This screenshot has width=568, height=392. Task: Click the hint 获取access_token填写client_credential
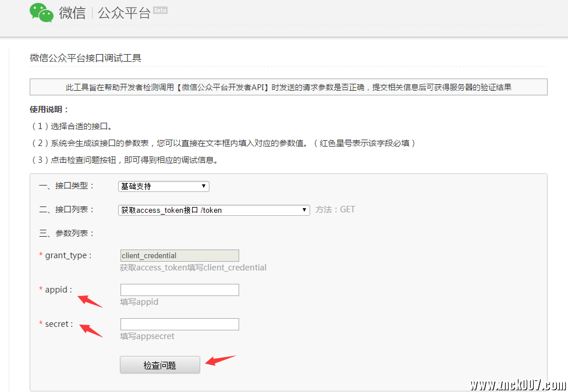pyautogui.click(x=193, y=268)
